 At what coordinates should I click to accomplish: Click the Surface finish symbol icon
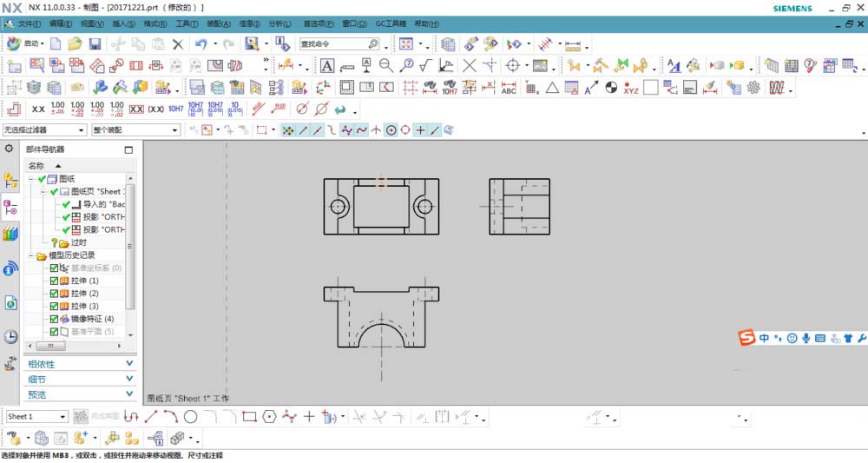point(425,65)
